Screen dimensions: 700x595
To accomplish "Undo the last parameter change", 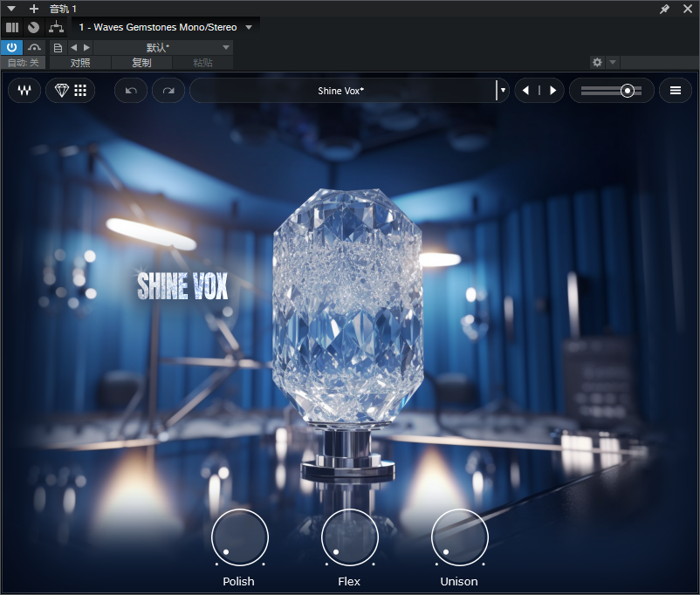I will [x=131, y=91].
